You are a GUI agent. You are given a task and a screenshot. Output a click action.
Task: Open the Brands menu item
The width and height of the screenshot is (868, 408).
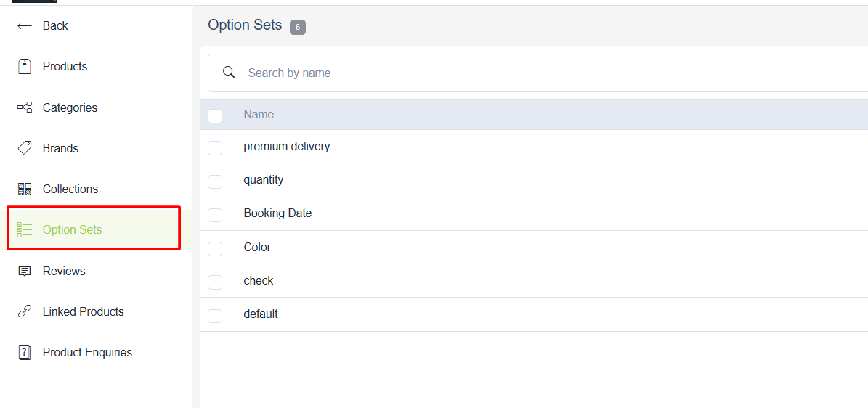(60, 148)
